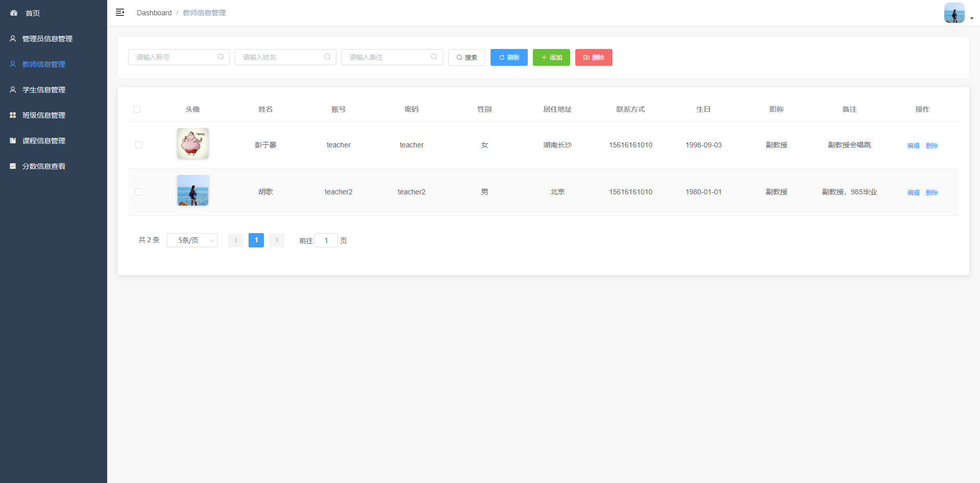The width and height of the screenshot is (980, 483).
Task: Click the 编辑 link for teacher2
Action: coord(913,192)
